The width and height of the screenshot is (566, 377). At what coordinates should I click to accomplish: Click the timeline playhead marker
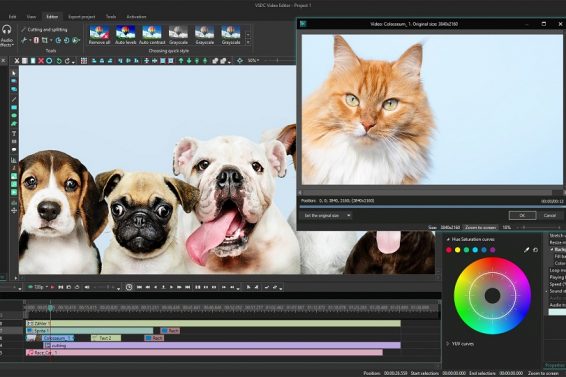coord(51,308)
